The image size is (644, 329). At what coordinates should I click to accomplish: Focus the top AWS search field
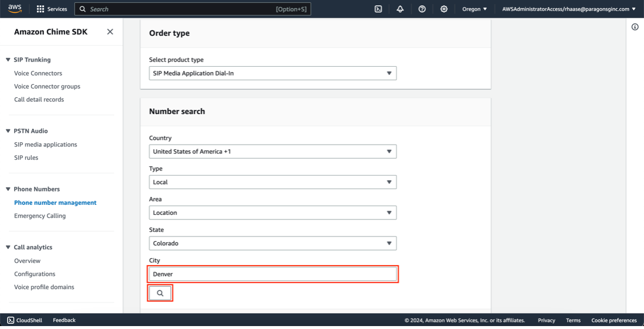[193, 9]
